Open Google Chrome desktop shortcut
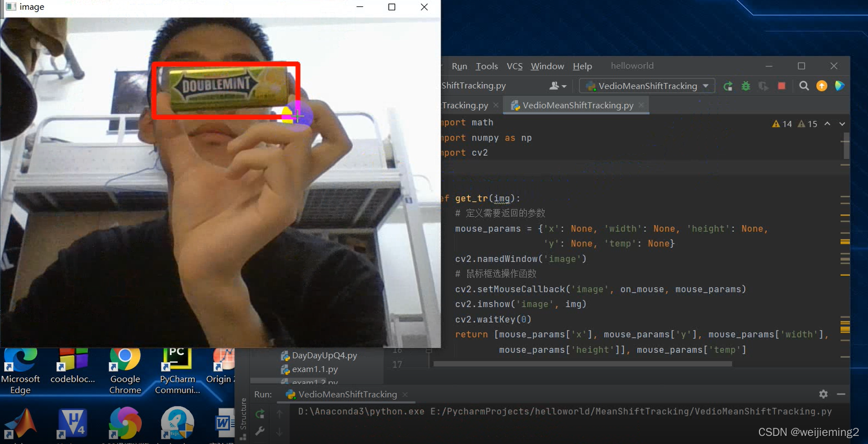Screen dimensions: 868x444 125,371
